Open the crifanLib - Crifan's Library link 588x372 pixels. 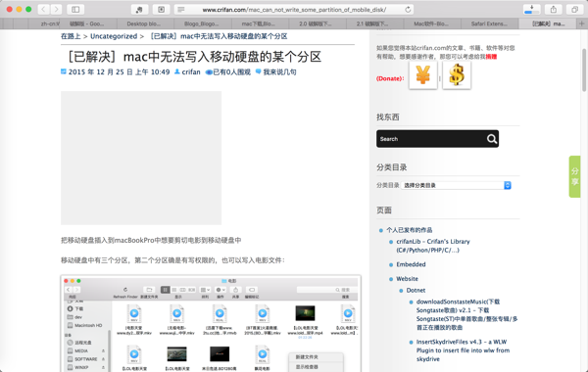coord(433,246)
